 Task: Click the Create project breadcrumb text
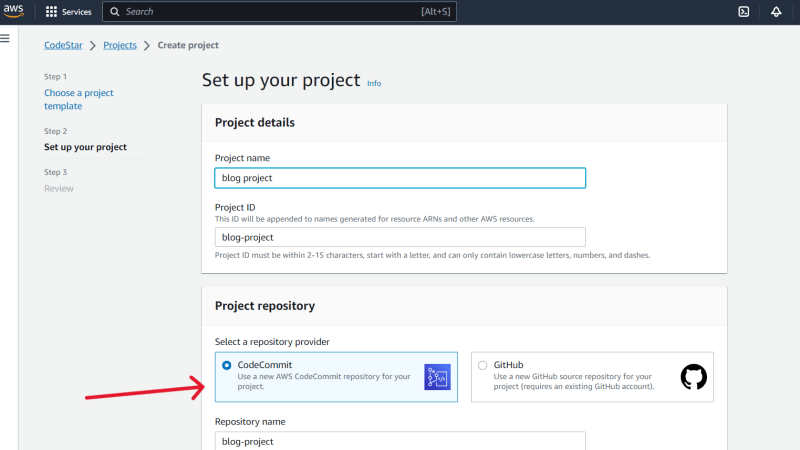point(188,45)
